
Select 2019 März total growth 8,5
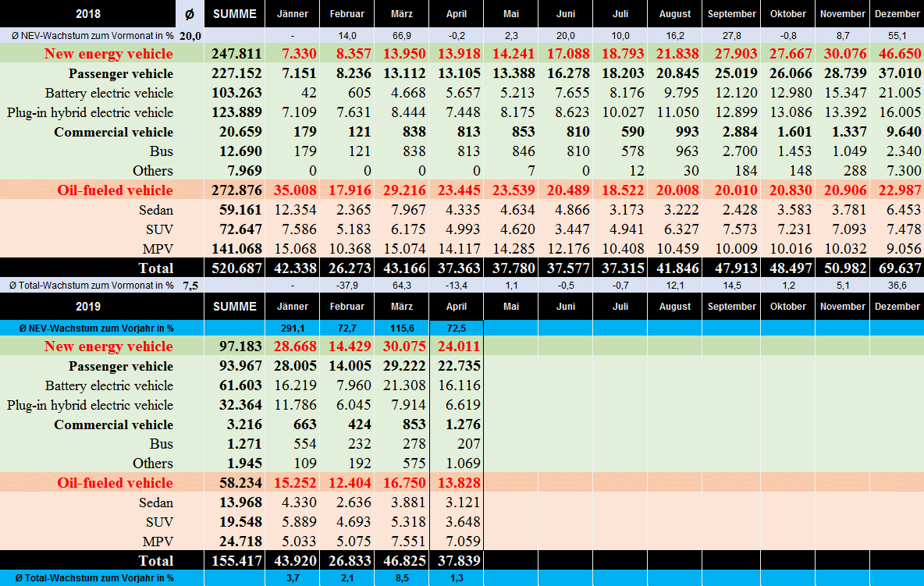(x=402, y=578)
